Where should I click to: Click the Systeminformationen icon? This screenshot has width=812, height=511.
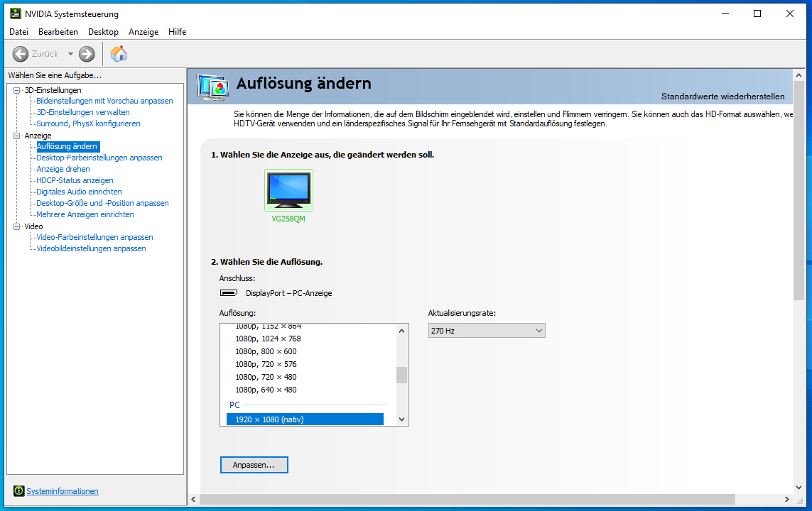19,491
